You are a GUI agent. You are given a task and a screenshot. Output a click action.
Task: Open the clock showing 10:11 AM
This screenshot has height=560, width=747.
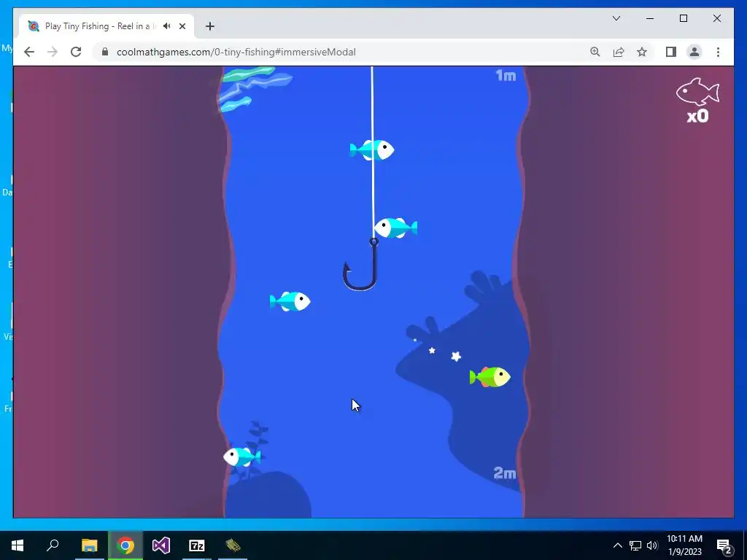click(684, 545)
